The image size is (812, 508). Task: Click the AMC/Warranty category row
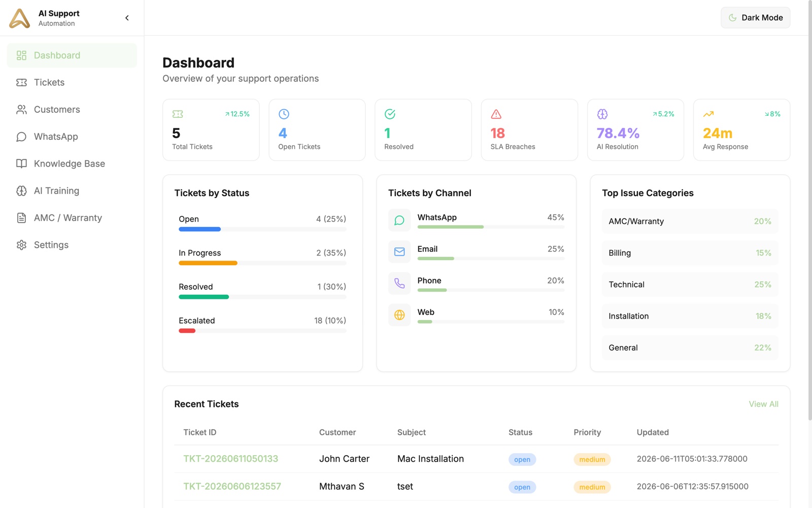(x=690, y=221)
